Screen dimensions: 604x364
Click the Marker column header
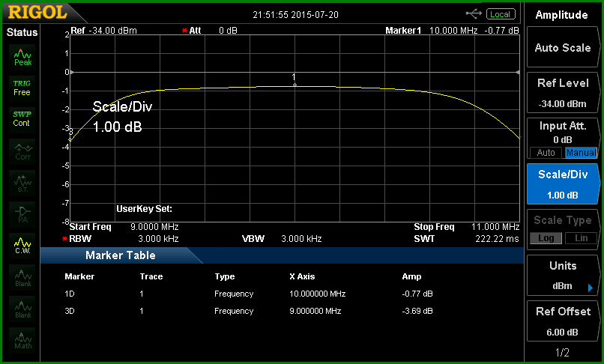click(x=79, y=276)
